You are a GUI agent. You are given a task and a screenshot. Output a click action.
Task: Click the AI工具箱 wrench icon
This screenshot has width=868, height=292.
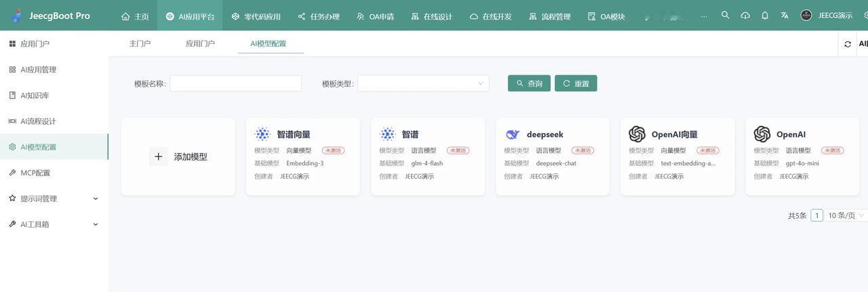(12, 224)
